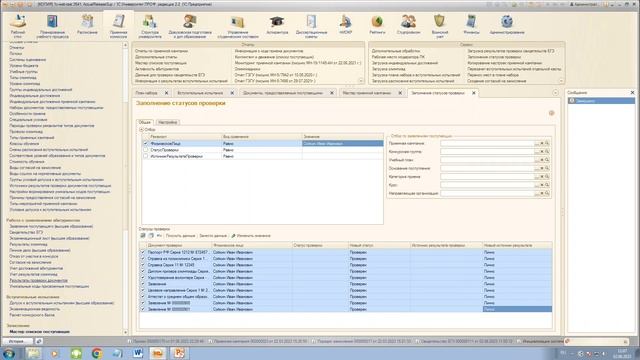640x360 pixels.
Task: Open the Рабочий стол section
Action: pyautogui.click(x=18, y=25)
